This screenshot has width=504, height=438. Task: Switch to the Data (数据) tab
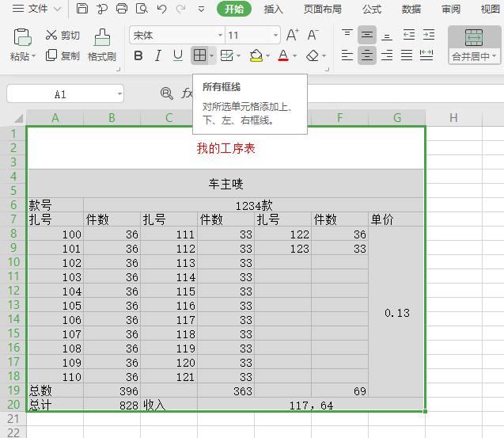click(411, 9)
